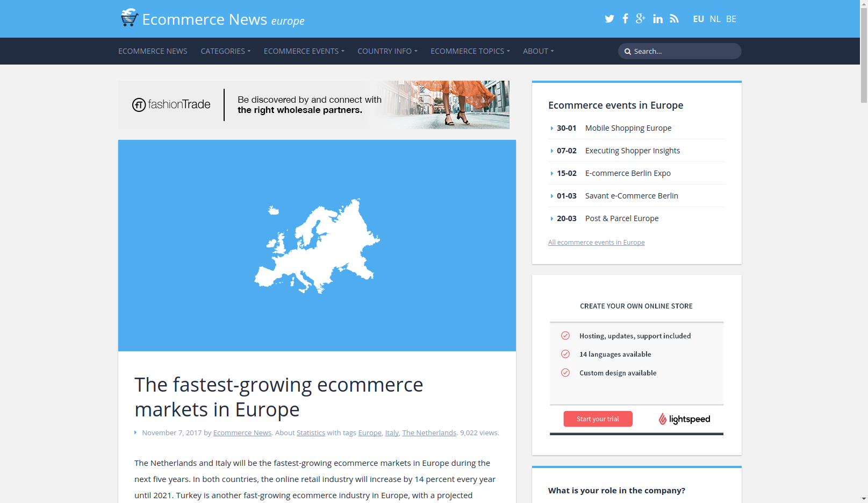Viewport: 868px width, 503px height.
Task: Expand the Ecommerce Events dropdown
Action: coord(304,51)
